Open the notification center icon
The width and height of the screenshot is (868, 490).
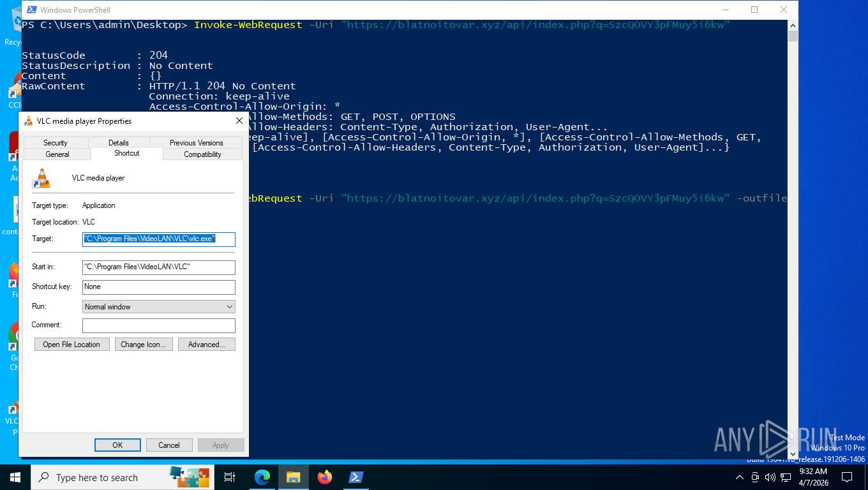(847, 477)
